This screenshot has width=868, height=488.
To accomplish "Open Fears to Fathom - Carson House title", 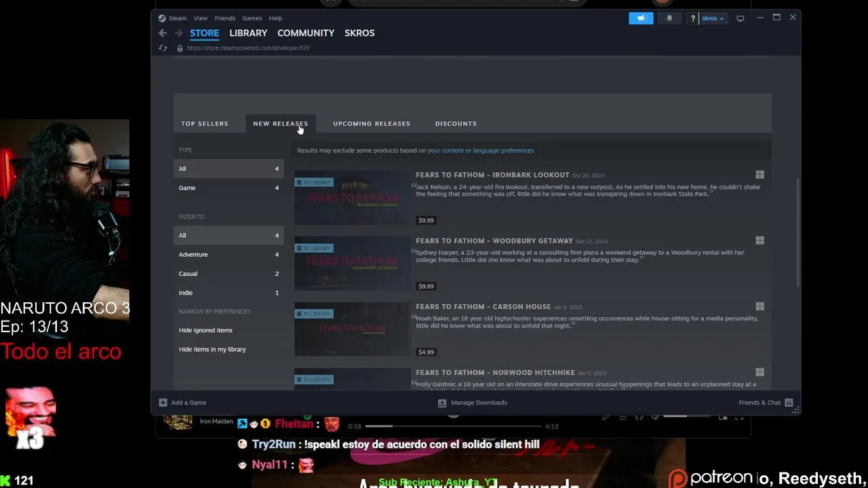I will [x=483, y=306].
